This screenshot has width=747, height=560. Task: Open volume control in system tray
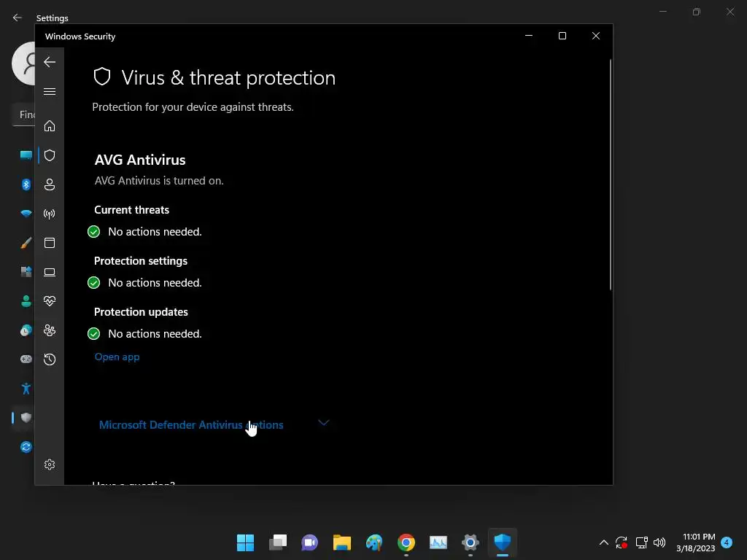pyautogui.click(x=659, y=542)
